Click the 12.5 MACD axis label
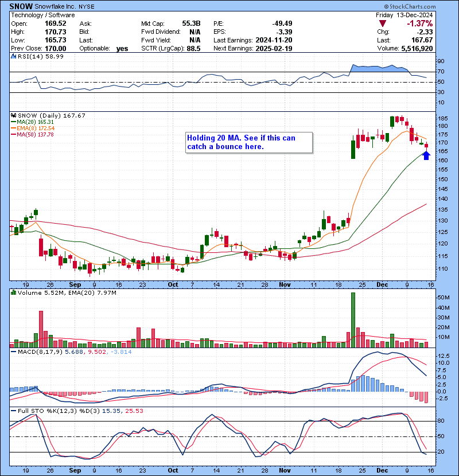This screenshot has width=459, height=476. [x=444, y=356]
